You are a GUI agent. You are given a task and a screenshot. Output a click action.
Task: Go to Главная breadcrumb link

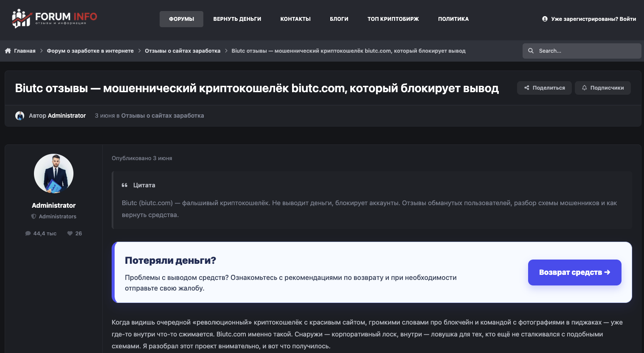click(x=25, y=51)
